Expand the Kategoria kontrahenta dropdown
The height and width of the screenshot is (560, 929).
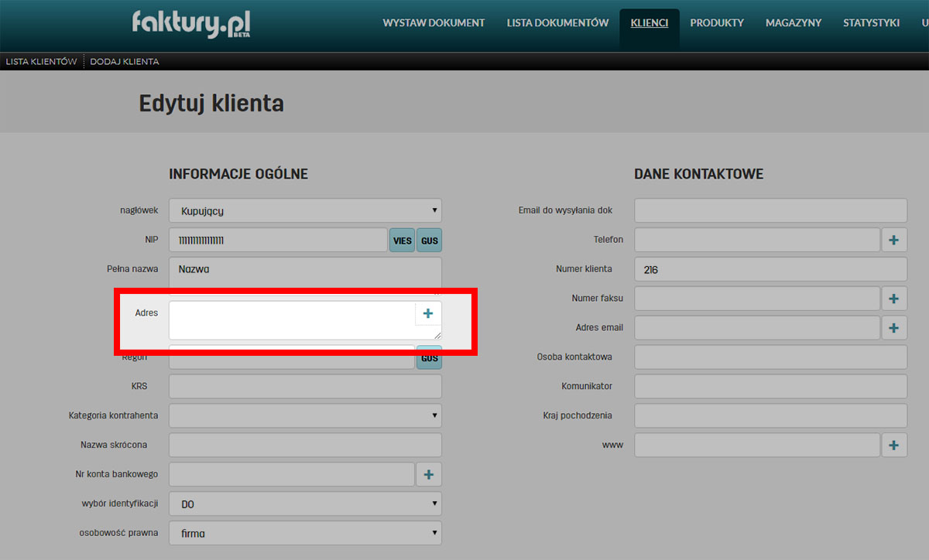pyautogui.click(x=305, y=415)
